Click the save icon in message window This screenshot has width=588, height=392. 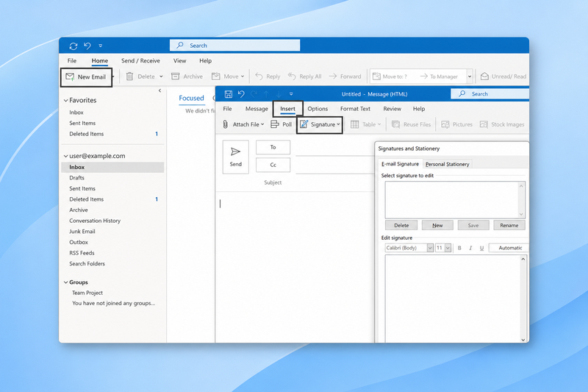pos(229,94)
